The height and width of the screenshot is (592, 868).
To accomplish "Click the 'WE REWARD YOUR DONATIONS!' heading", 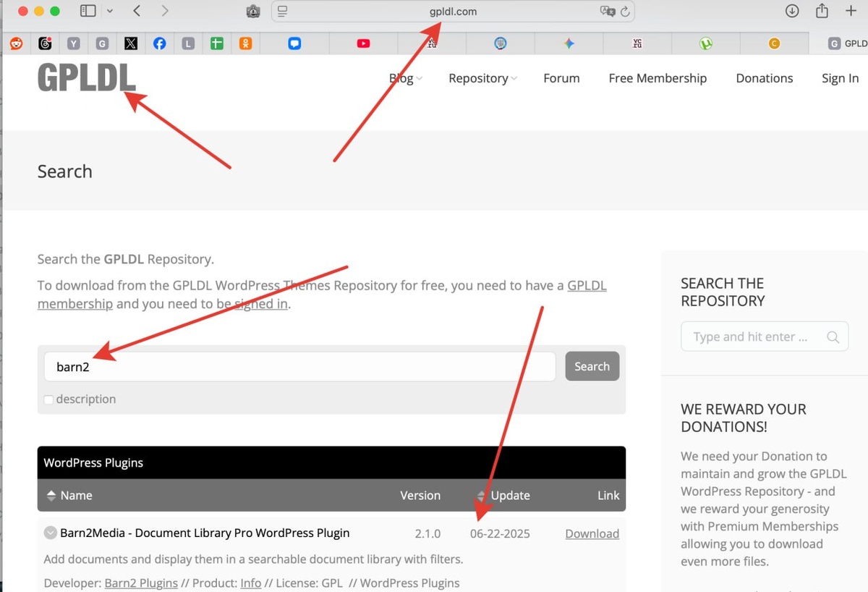I will click(x=744, y=418).
